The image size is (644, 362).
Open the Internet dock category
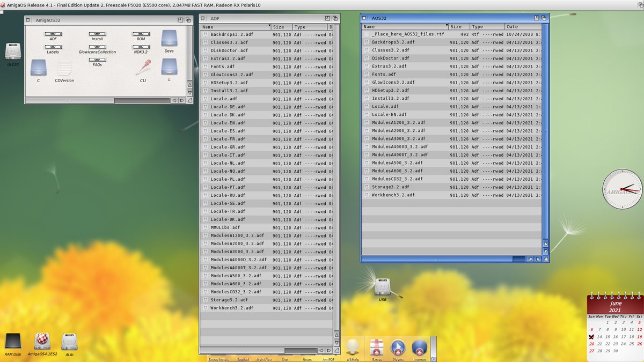coord(419,347)
